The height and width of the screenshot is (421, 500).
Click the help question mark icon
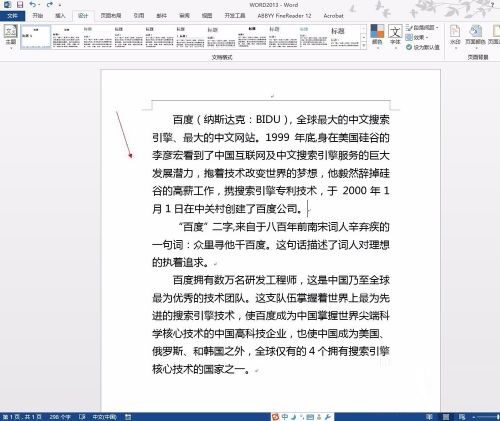pyautogui.click(x=492, y=5)
